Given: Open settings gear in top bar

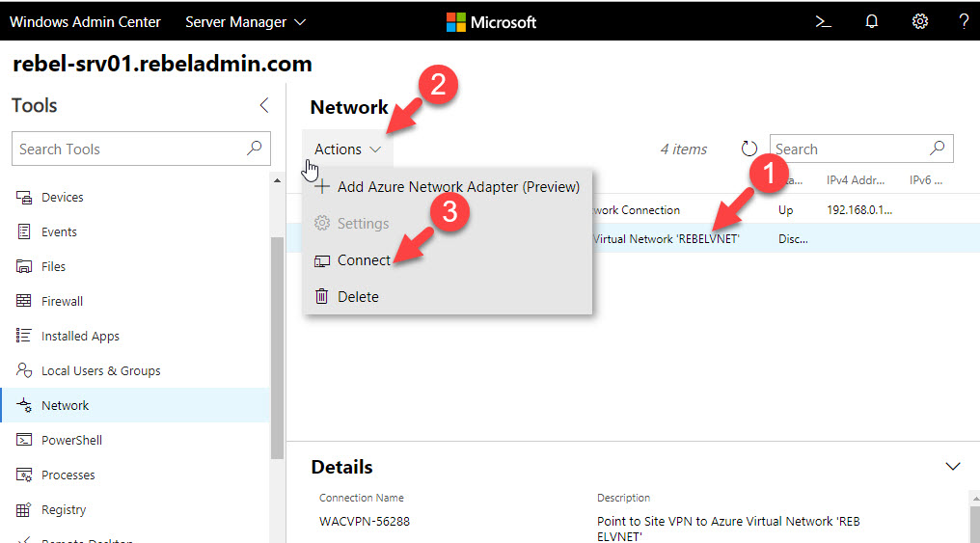Looking at the screenshot, I should point(919,21).
